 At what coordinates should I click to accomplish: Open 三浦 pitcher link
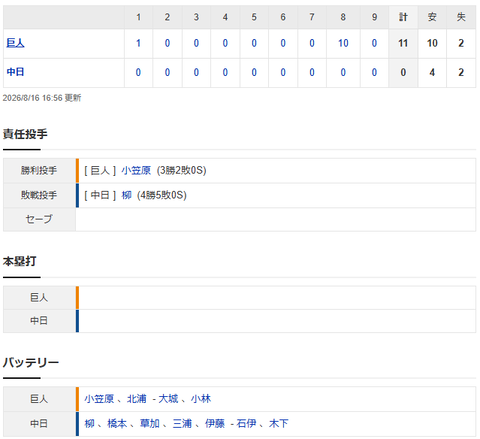[x=182, y=424]
